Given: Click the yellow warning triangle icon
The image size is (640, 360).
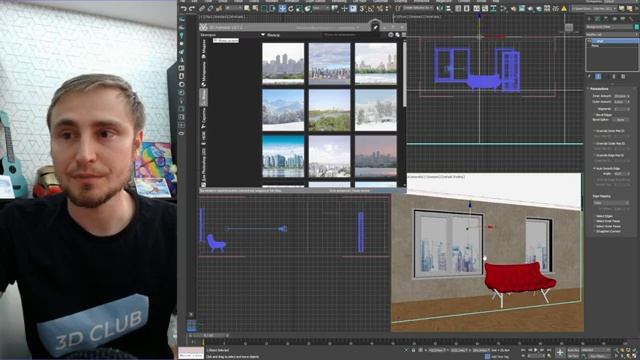Looking at the screenshot, I should (564, 8).
